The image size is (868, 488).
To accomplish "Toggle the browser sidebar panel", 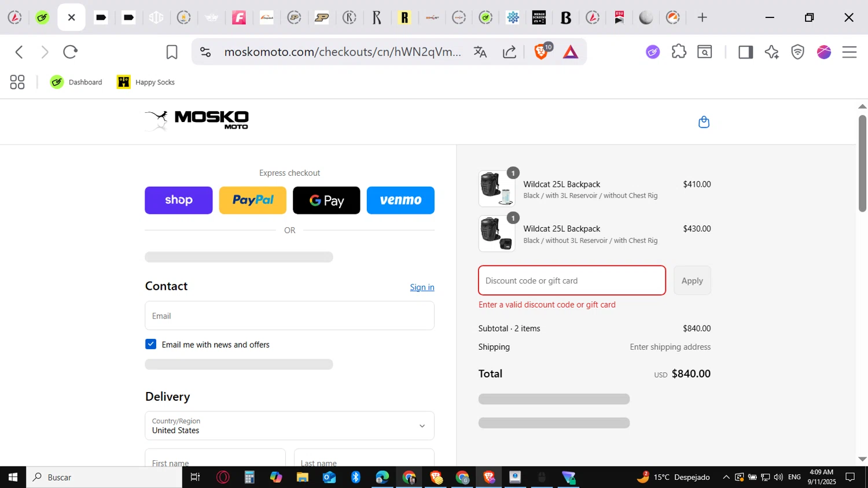I will click(745, 52).
